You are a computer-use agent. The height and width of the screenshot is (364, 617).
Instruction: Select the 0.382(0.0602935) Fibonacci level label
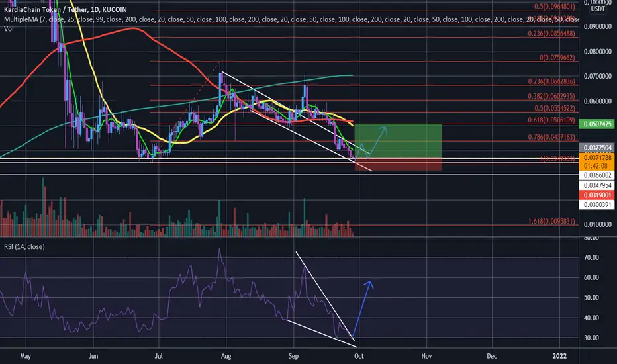(551, 96)
